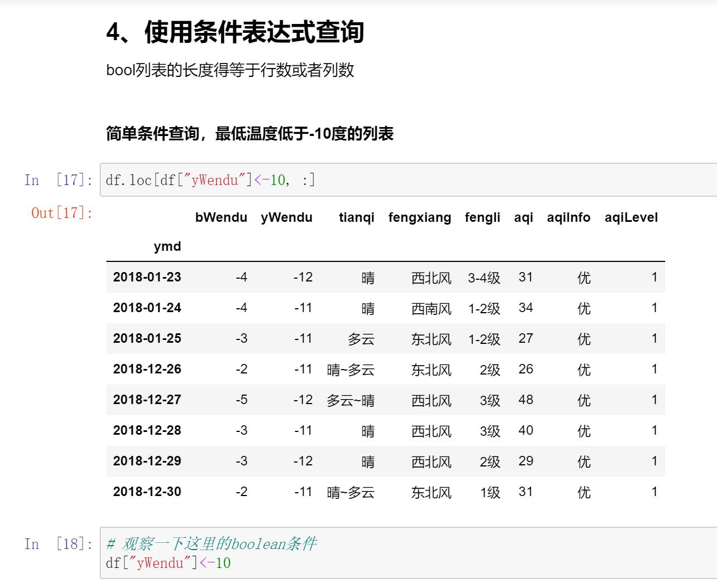
Task: Click the comment 观察一下这里的boolean条件
Action: [218, 544]
